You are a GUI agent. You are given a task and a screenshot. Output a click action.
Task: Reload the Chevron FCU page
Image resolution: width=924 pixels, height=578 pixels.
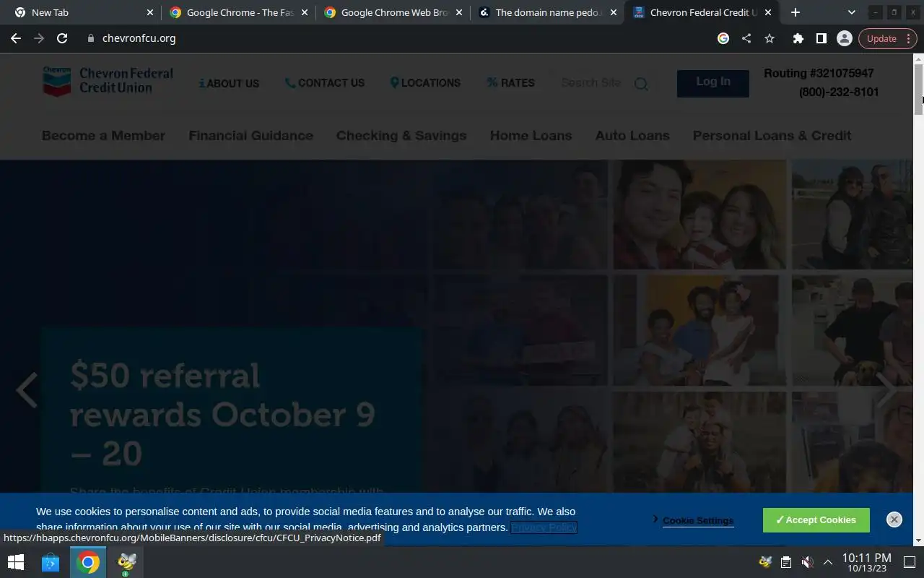[62, 38]
